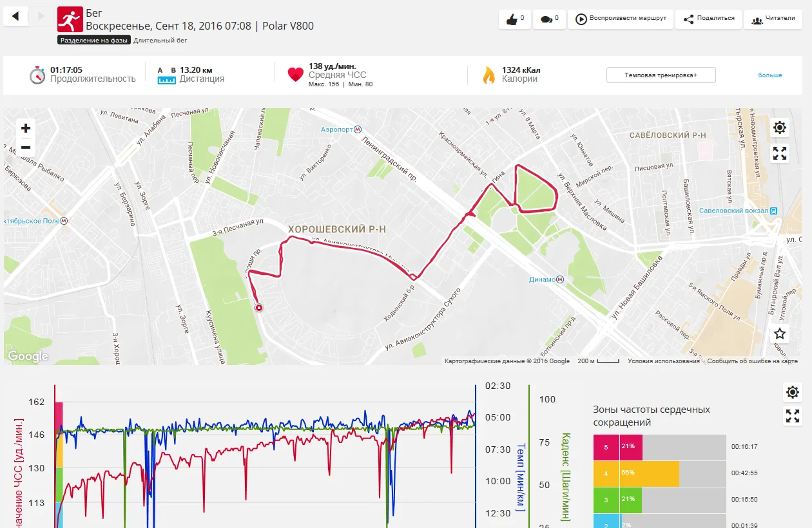The height and width of the screenshot is (528, 812).
Task: Zoom in the map with plus
Action: click(x=26, y=128)
